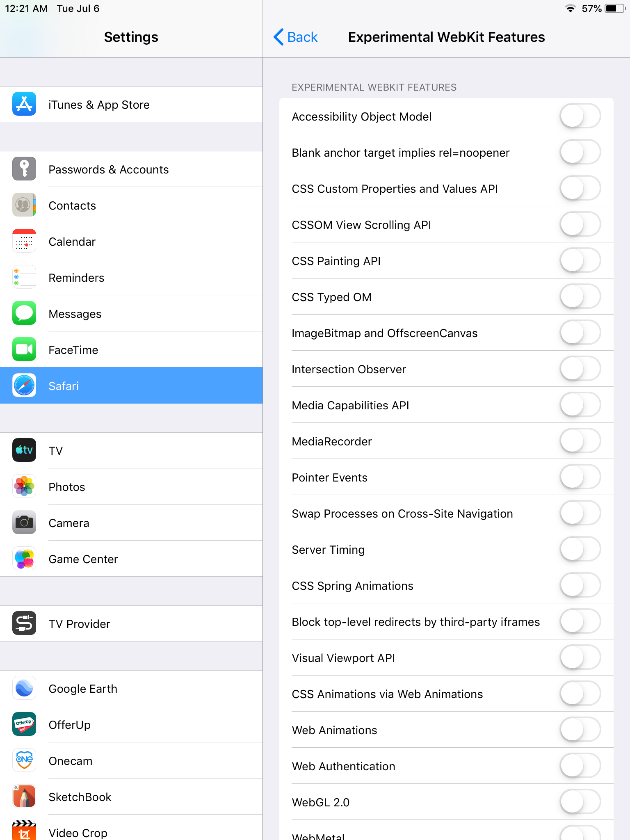
Task: Tap the Game Center icon
Action: (x=24, y=559)
